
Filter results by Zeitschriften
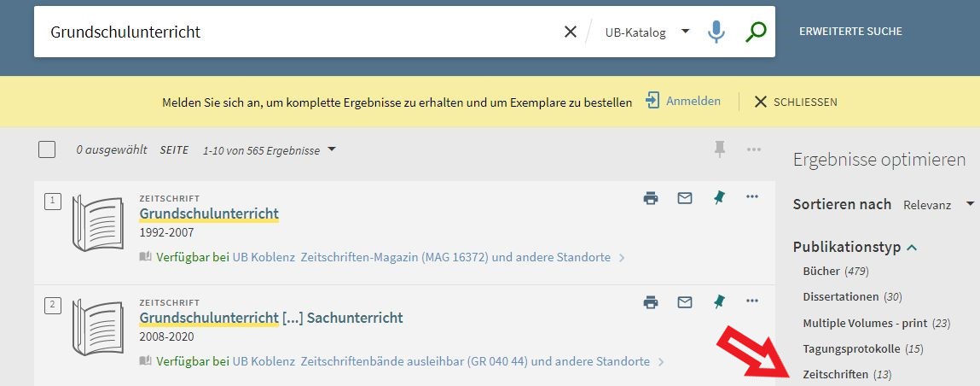pos(847,375)
